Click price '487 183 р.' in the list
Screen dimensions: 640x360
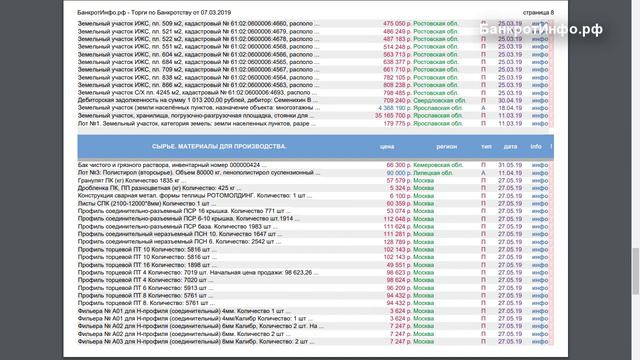click(x=397, y=39)
